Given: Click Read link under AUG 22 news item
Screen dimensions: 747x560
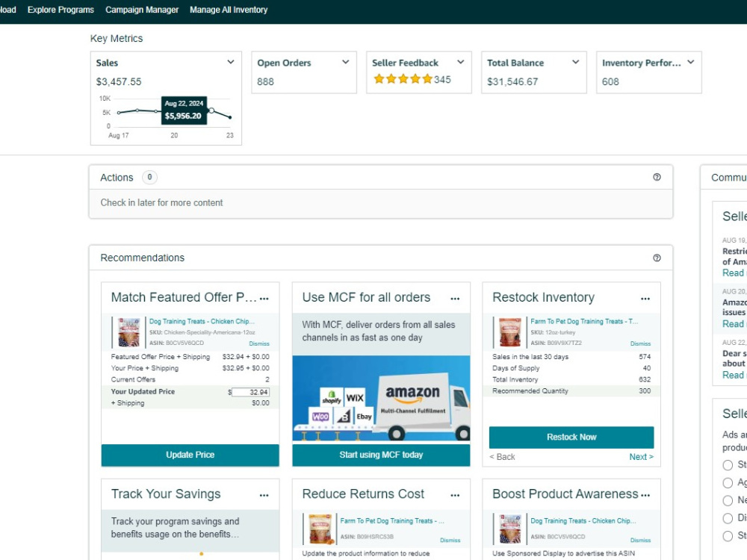Looking at the screenshot, I should [x=734, y=376].
